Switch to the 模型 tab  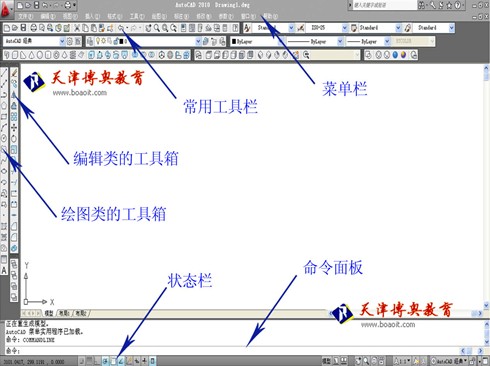pyautogui.click(x=49, y=313)
